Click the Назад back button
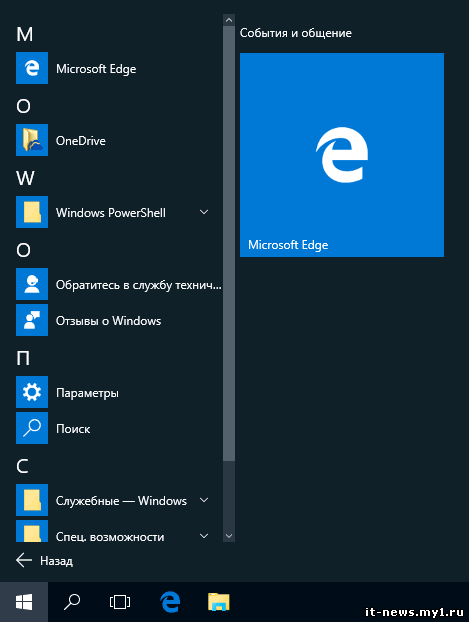 pos(44,561)
